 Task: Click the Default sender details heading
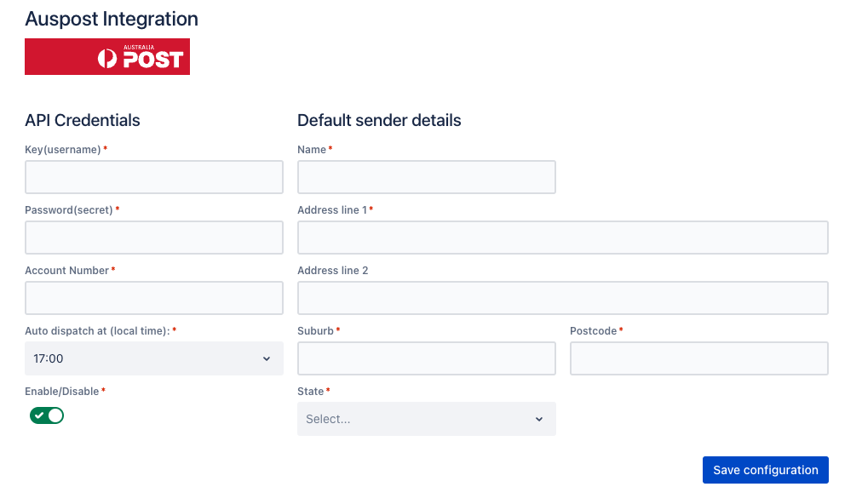379,120
